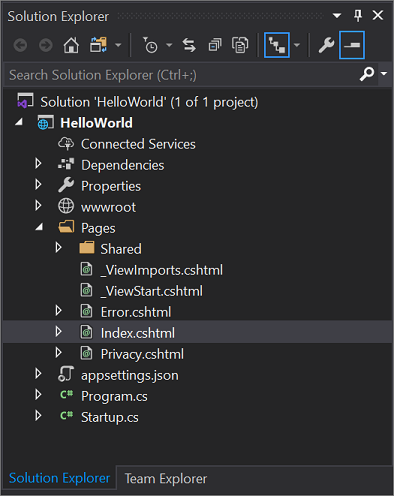Select Privacy.cshtml file

point(142,355)
